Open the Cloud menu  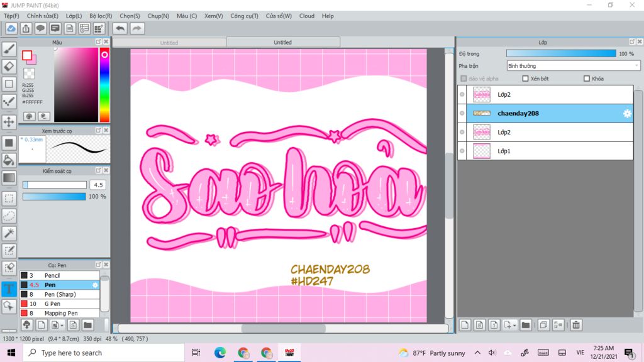tap(307, 16)
